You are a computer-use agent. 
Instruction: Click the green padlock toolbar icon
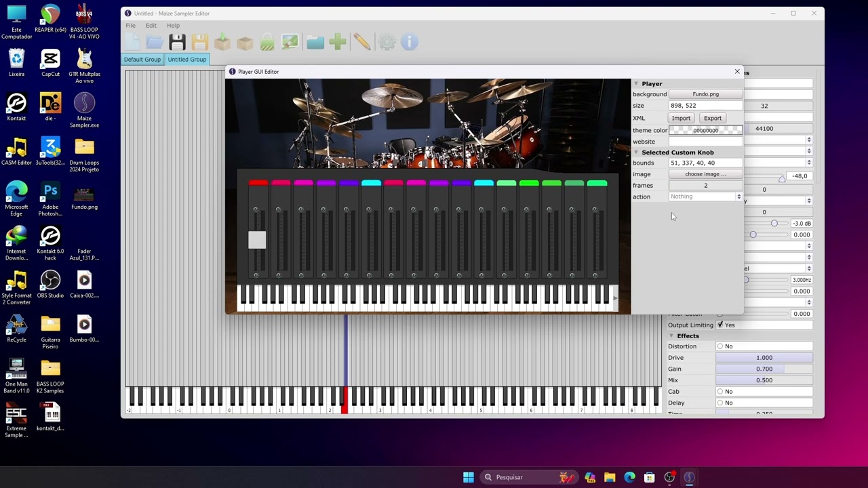click(x=267, y=42)
